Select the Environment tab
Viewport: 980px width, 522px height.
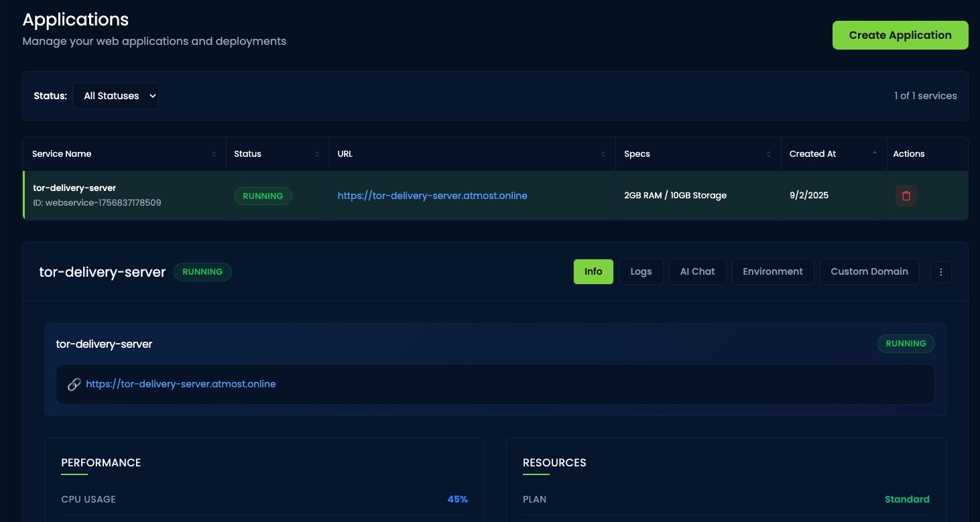[x=773, y=271]
